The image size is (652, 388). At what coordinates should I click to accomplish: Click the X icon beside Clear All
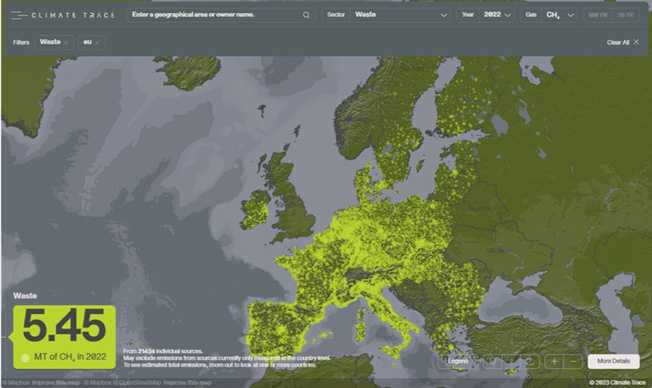click(636, 42)
